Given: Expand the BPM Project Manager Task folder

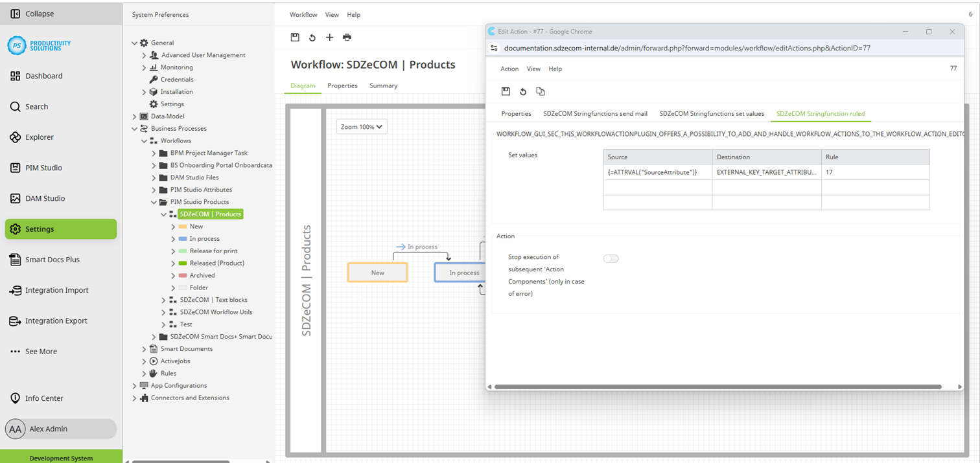Looking at the screenshot, I should coord(154,153).
